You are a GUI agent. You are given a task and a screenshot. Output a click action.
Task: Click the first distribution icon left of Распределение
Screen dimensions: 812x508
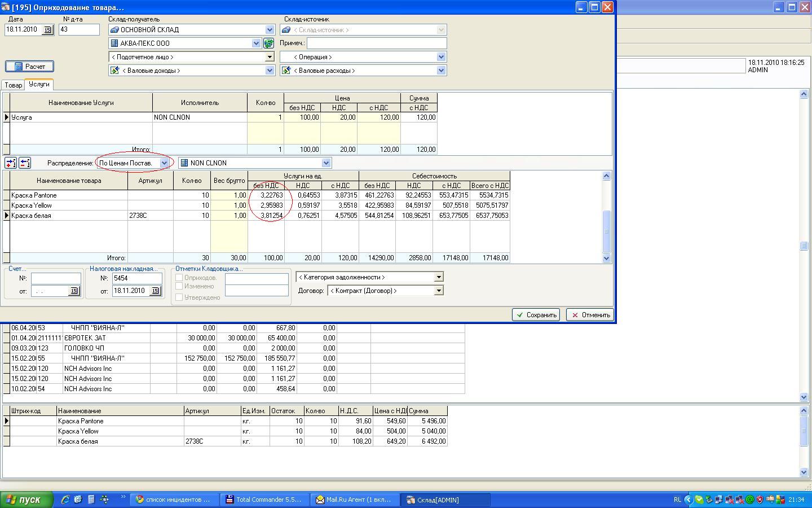coord(11,163)
